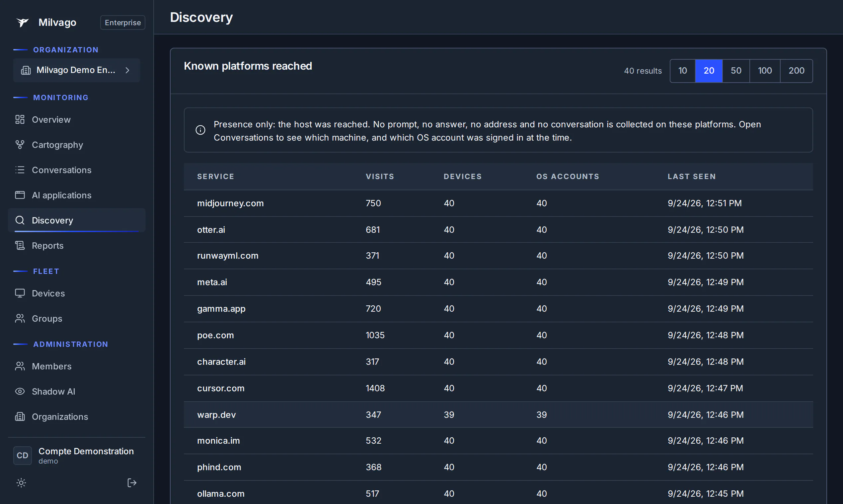The height and width of the screenshot is (504, 843).
Task: Select the runwayml.com service row
Action: tap(498, 255)
